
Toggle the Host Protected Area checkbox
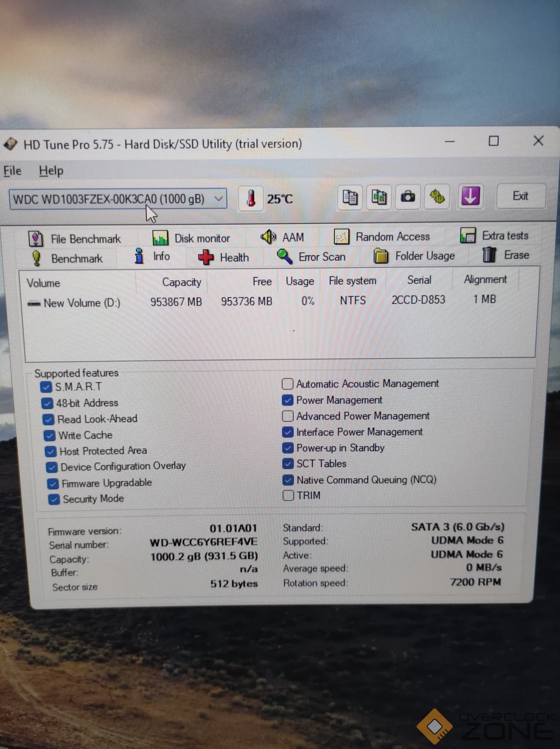coord(51,451)
